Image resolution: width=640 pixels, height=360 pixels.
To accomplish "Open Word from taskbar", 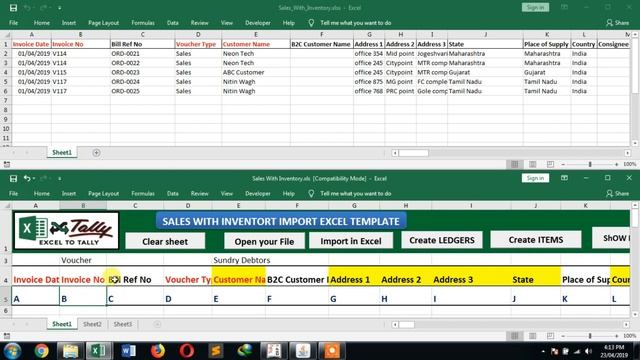I will coord(128,351).
